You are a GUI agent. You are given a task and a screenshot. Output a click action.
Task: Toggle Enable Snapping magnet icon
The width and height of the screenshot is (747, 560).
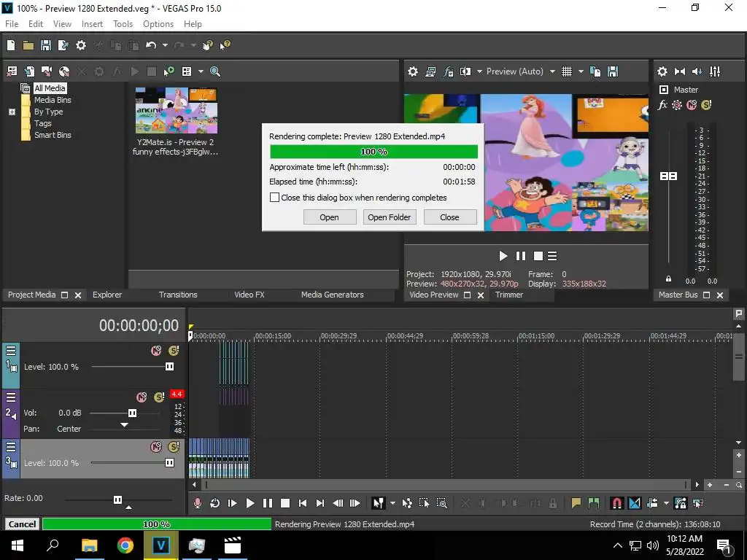617,503
